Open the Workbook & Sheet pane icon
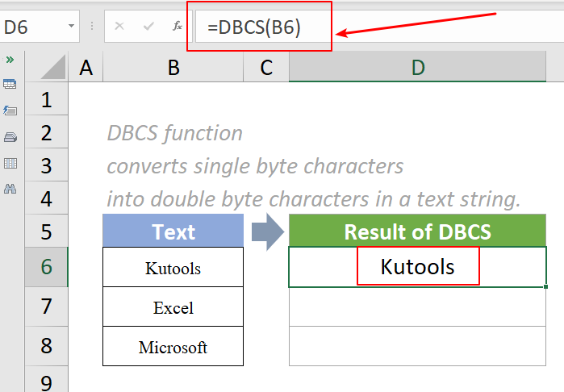The height and width of the screenshot is (392, 564). click(10, 84)
